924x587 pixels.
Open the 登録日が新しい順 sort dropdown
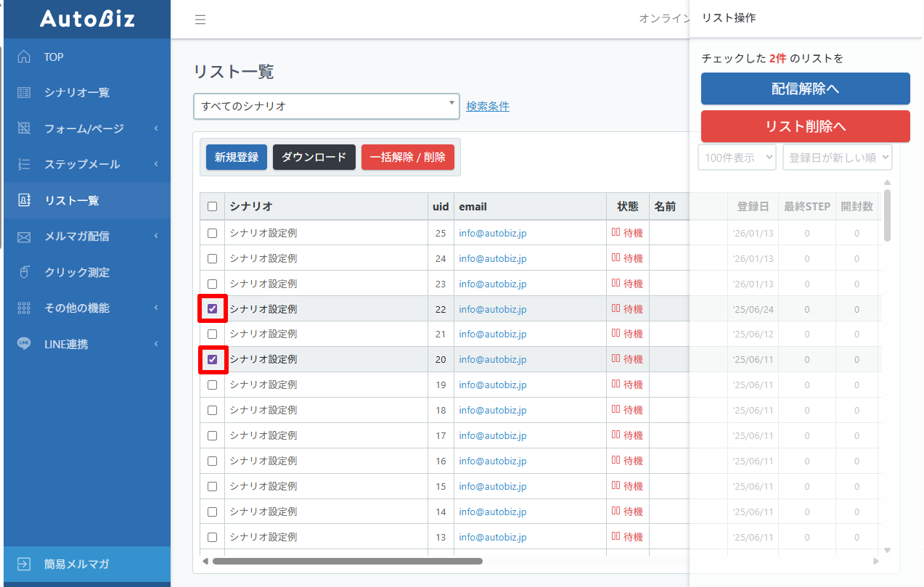836,157
